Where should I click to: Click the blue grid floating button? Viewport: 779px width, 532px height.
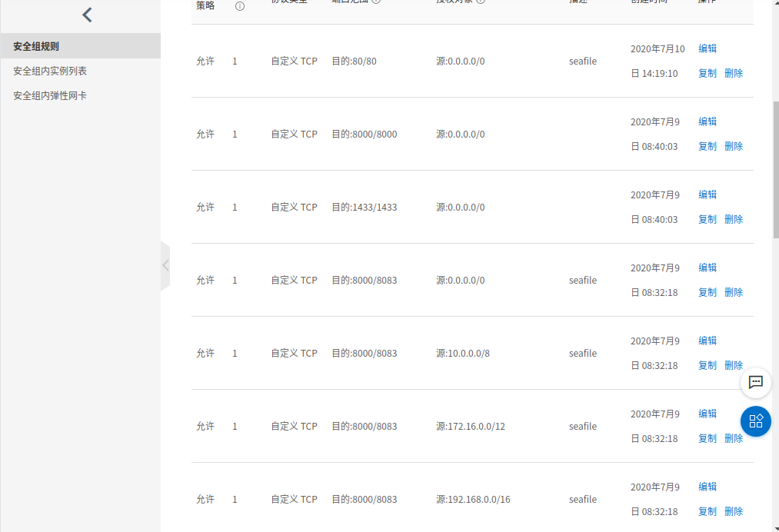coord(755,421)
